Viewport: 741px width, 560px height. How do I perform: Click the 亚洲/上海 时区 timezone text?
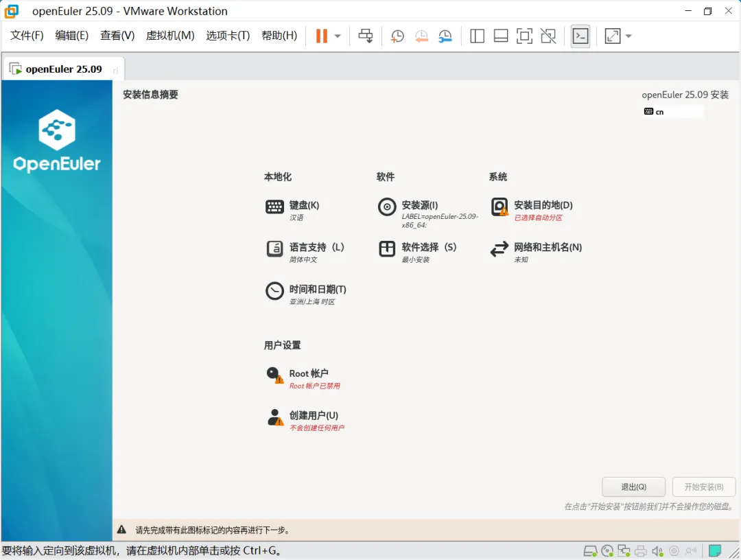(312, 302)
